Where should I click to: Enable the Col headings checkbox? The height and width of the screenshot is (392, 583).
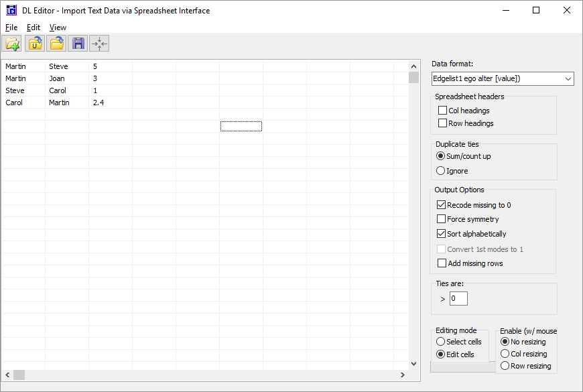click(442, 111)
